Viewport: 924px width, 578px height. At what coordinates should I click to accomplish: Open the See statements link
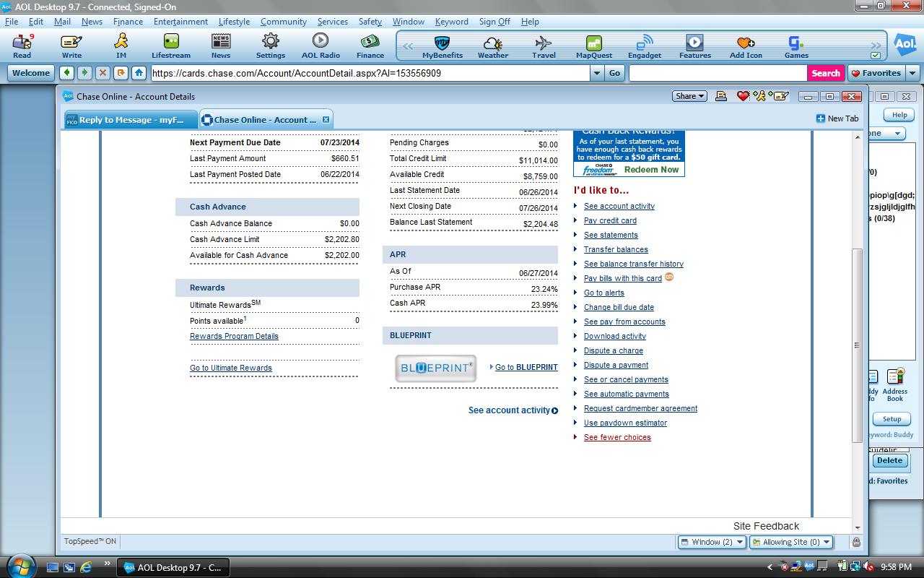[x=611, y=235]
